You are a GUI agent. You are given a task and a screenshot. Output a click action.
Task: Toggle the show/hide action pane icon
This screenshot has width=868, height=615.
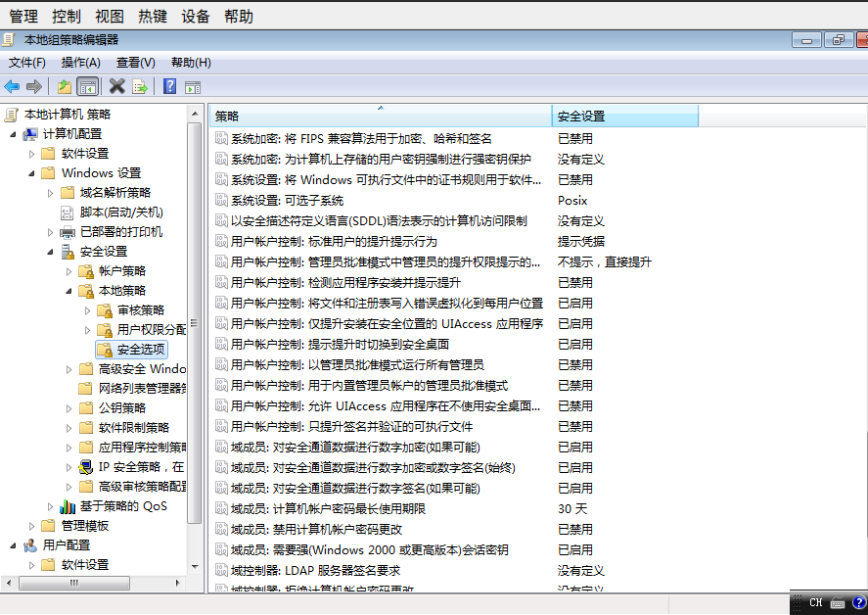click(x=193, y=87)
